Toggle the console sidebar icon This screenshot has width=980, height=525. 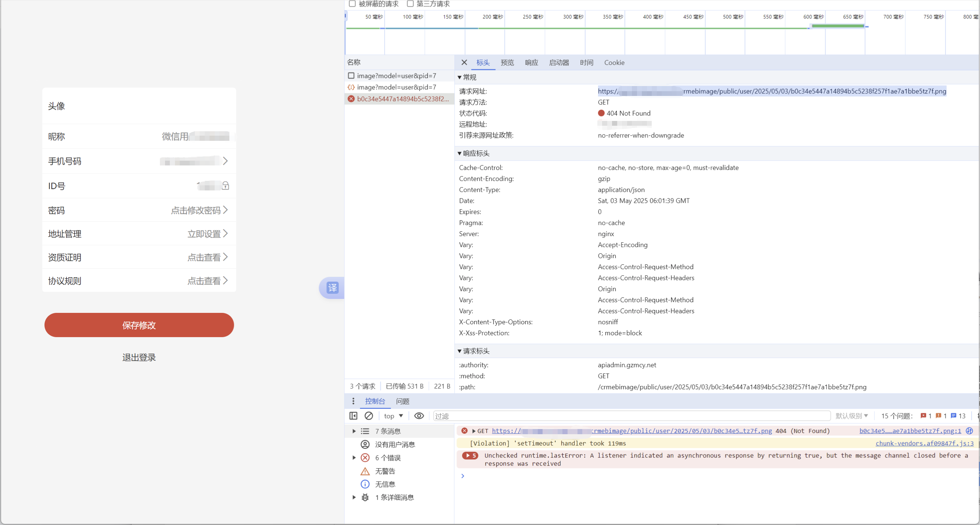tap(353, 416)
